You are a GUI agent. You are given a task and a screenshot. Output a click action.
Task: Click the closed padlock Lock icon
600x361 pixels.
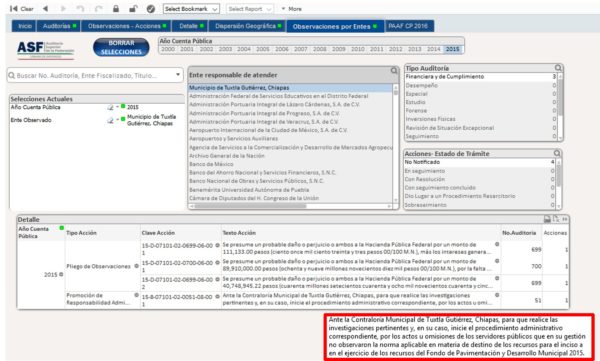tap(116, 8)
